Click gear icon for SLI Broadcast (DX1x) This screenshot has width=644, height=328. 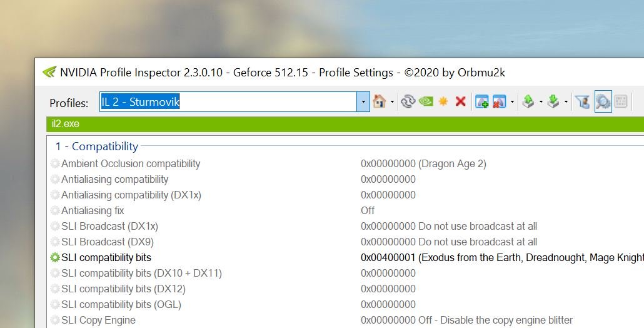coord(55,226)
